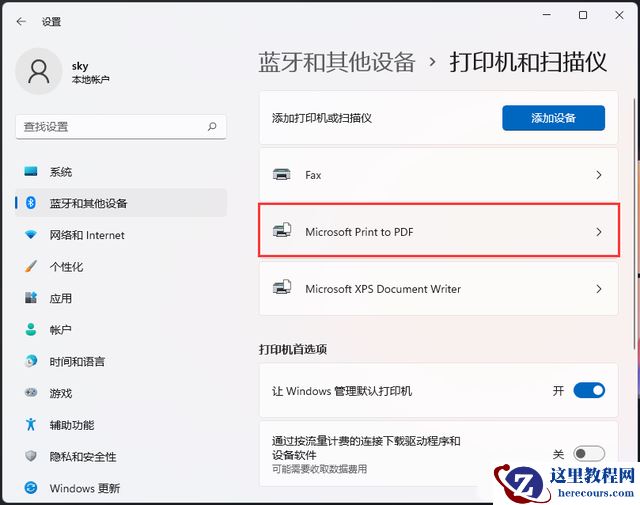Click the 设置 window title
This screenshot has height=505, width=640.
(51, 22)
